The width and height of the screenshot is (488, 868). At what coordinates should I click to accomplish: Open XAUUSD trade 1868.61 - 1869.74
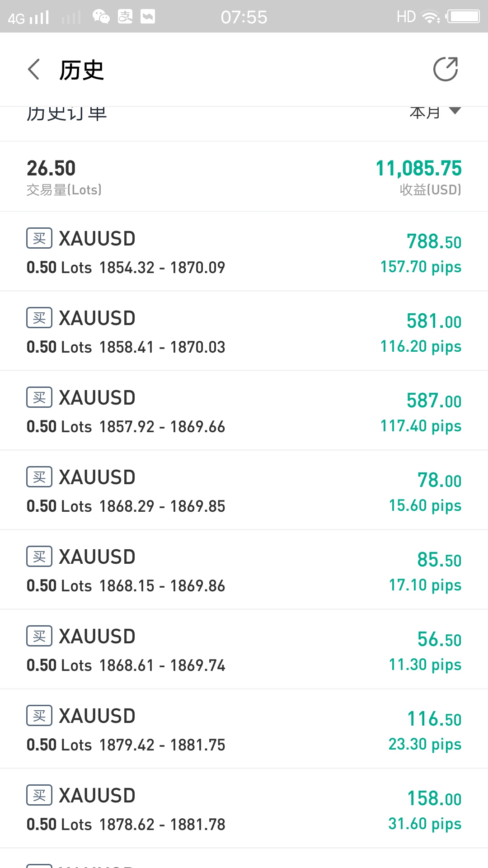click(x=244, y=649)
